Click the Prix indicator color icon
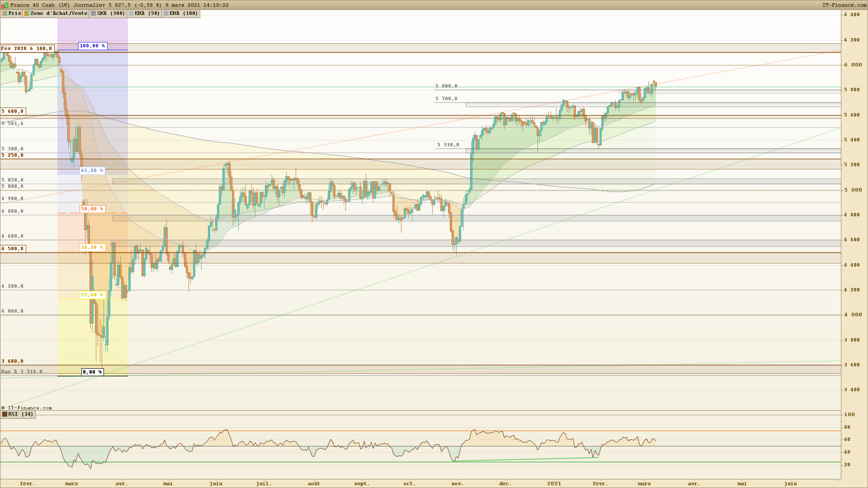Image resolution: width=868 pixels, height=488 pixels. tap(5, 14)
